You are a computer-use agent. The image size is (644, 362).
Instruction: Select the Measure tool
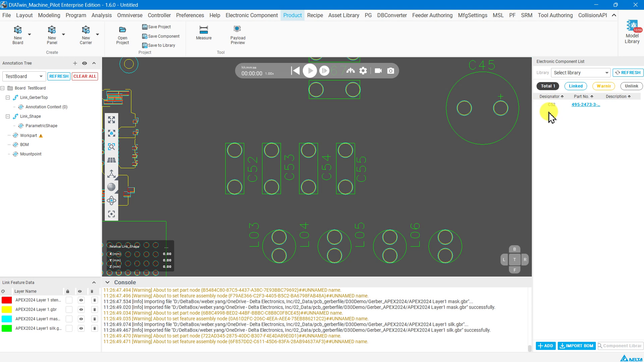pos(204,33)
